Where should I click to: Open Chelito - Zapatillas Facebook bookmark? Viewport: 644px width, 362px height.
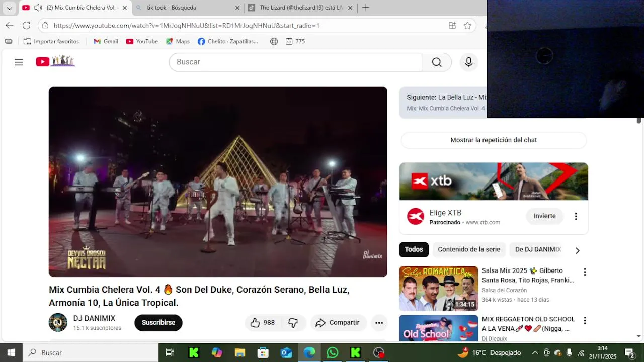coord(228,41)
